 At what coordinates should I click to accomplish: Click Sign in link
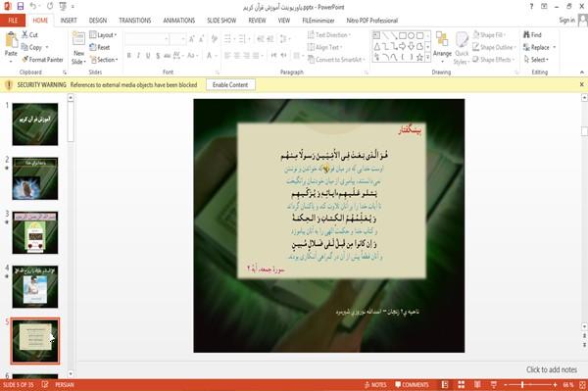(x=566, y=21)
